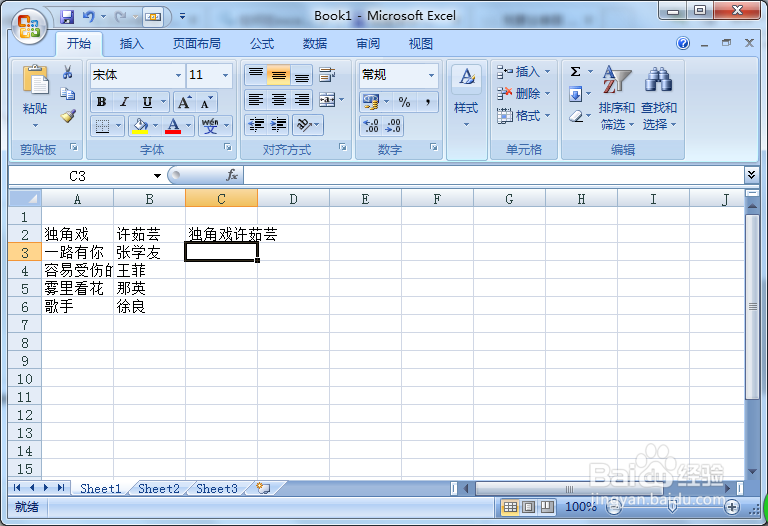Switch to Page Break Preview
This screenshot has width=768, height=526.
(x=547, y=507)
